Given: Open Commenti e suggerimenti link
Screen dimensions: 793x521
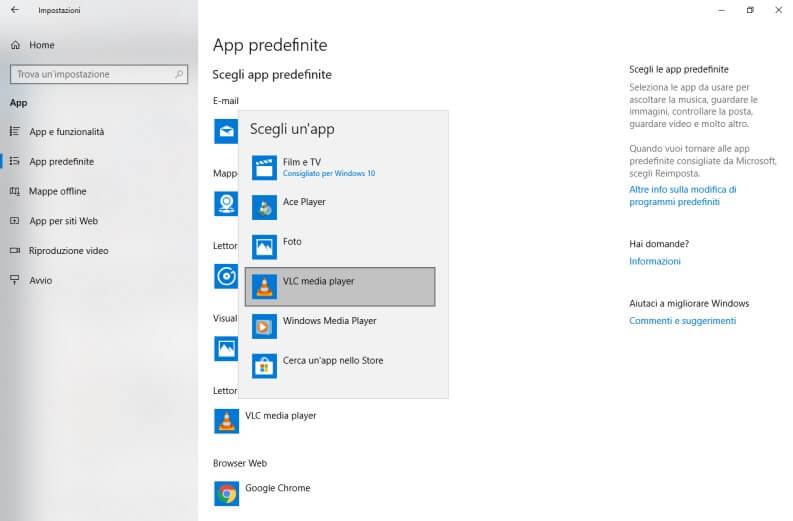Looking at the screenshot, I should pyautogui.click(x=682, y=321).
